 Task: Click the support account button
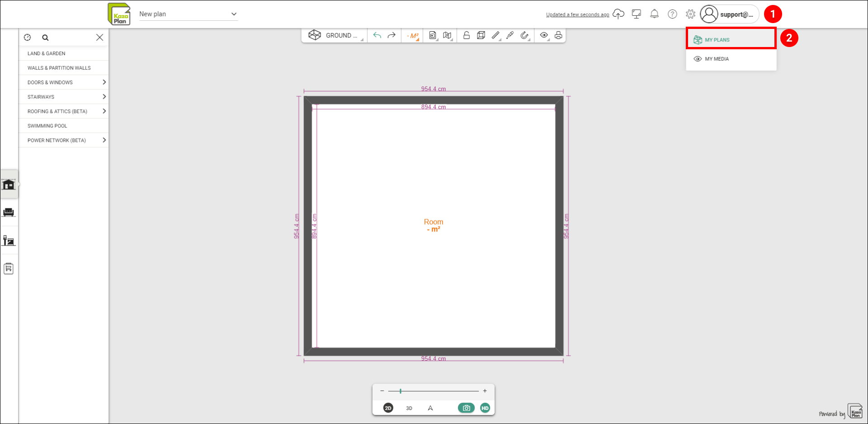(x=729, y=14)
